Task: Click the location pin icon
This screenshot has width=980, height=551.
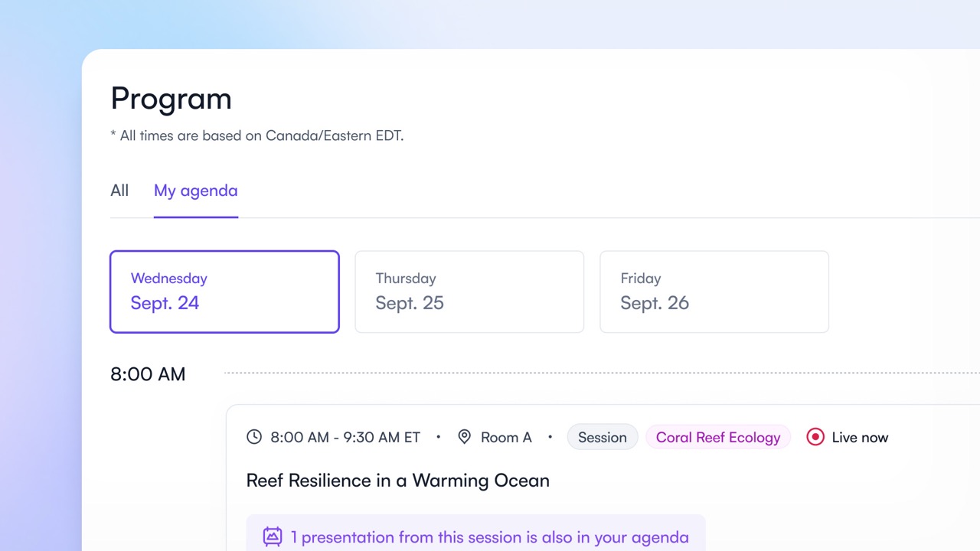Action: pyautogui.click(x=464, y=437)
